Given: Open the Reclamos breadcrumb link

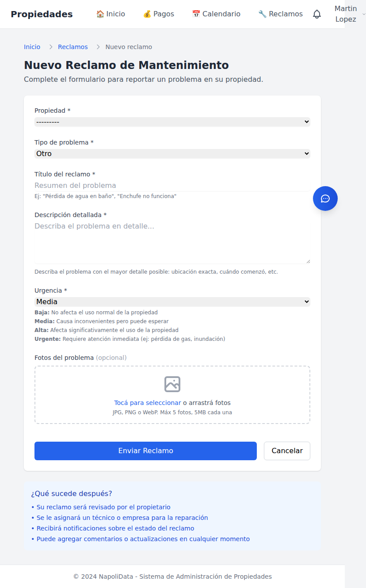Looking at the screenshot, I should click(x=73, y=47).
